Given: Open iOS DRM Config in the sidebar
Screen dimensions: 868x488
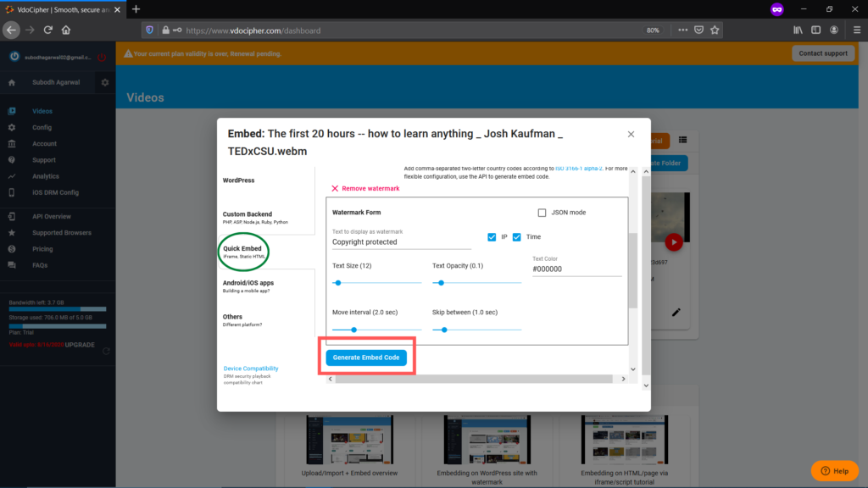Looking at the screenshot, I should click(x=55, y=192).
